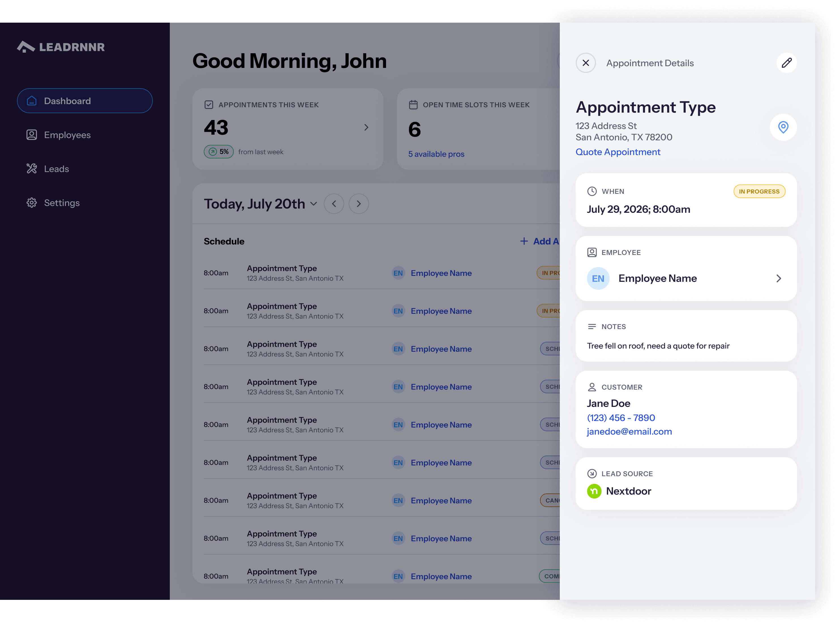This screenshot has width=840, height=627.
Task: Click the clock icon beside WHEN
Action: tap(592, 191)
